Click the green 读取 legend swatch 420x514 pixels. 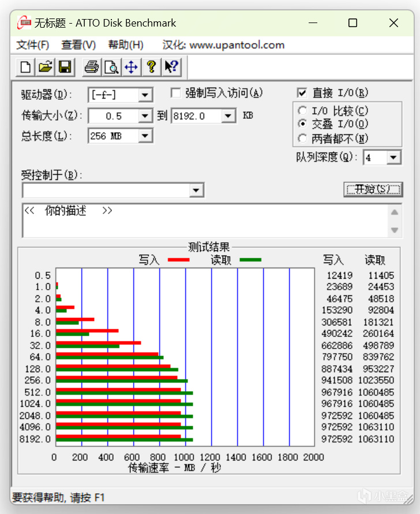(x=250, y=260)
